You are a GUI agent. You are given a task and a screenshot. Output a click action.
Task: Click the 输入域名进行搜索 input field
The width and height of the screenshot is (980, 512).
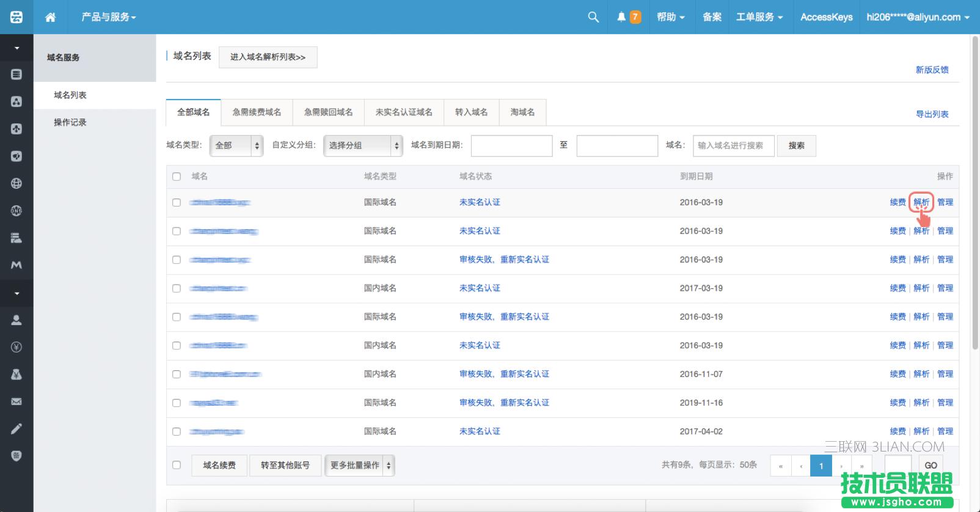point(733,145)
